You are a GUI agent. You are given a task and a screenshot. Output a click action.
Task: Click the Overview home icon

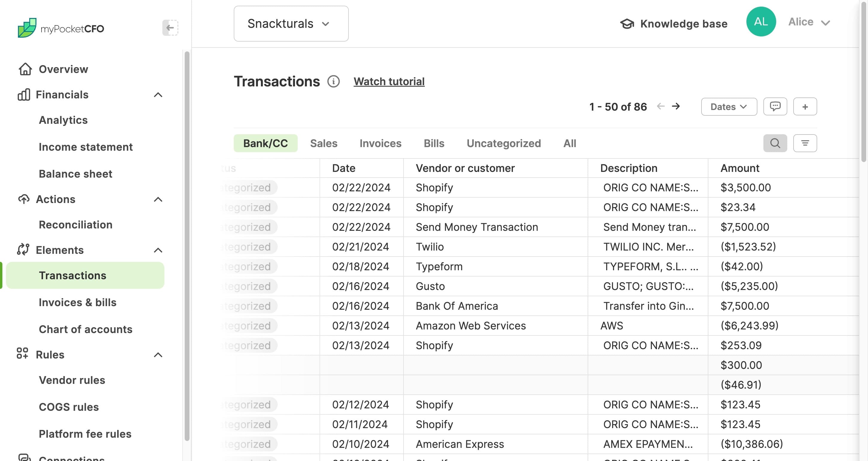pyautogui.click(x=25, y=69)
